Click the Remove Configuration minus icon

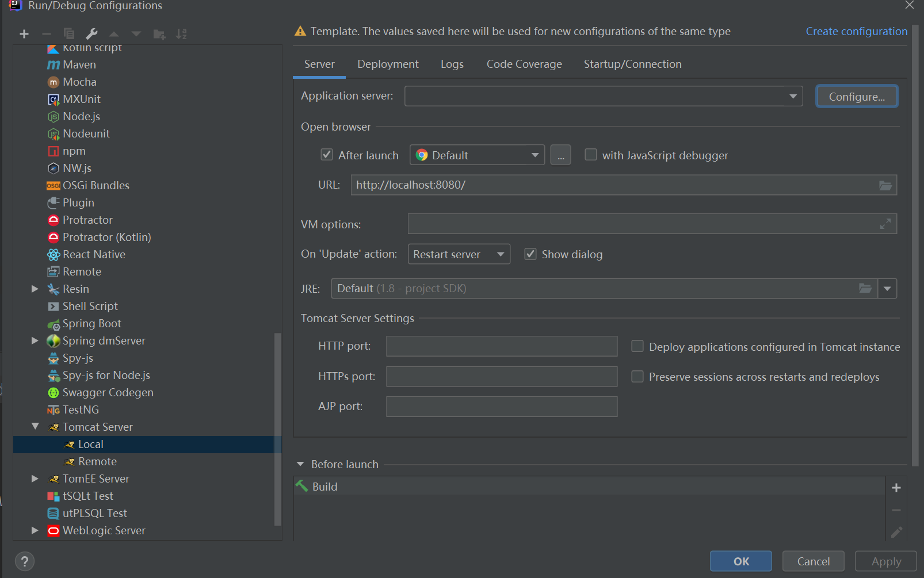(47, 34)
